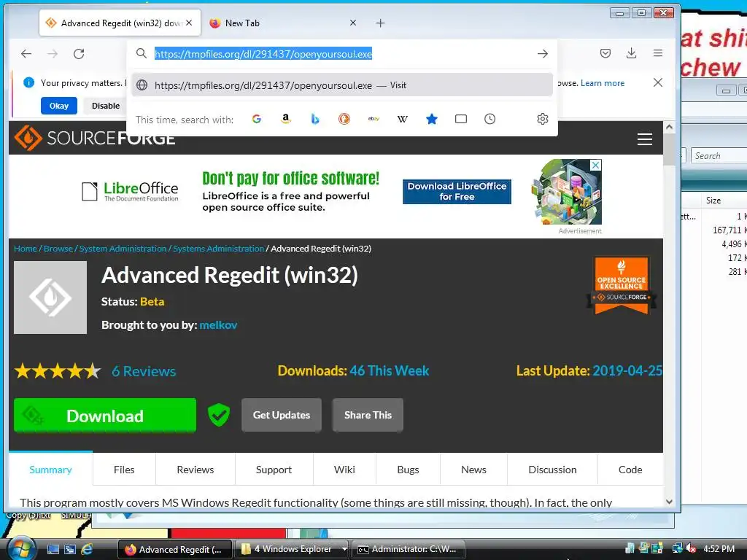Click the Get Updates button
Image resolution: width=747 pixels, height=560 pixels.
pyautogui.click(x=282, y=415)
